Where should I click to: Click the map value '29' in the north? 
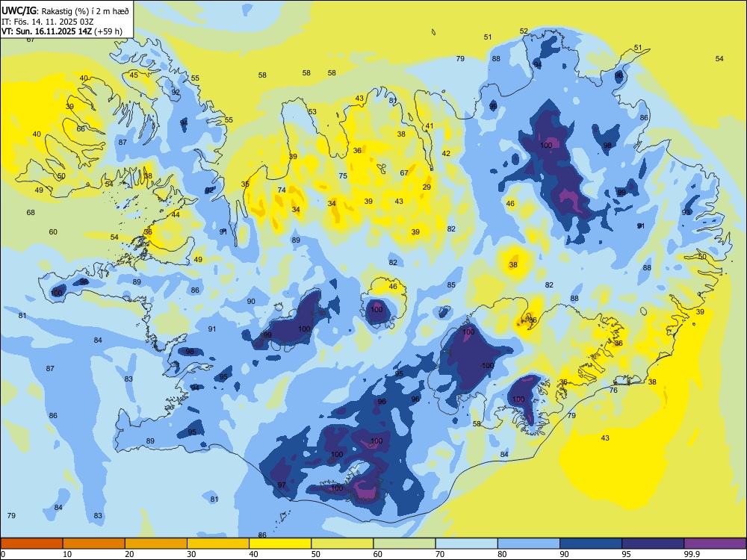(x=427, y=187)
